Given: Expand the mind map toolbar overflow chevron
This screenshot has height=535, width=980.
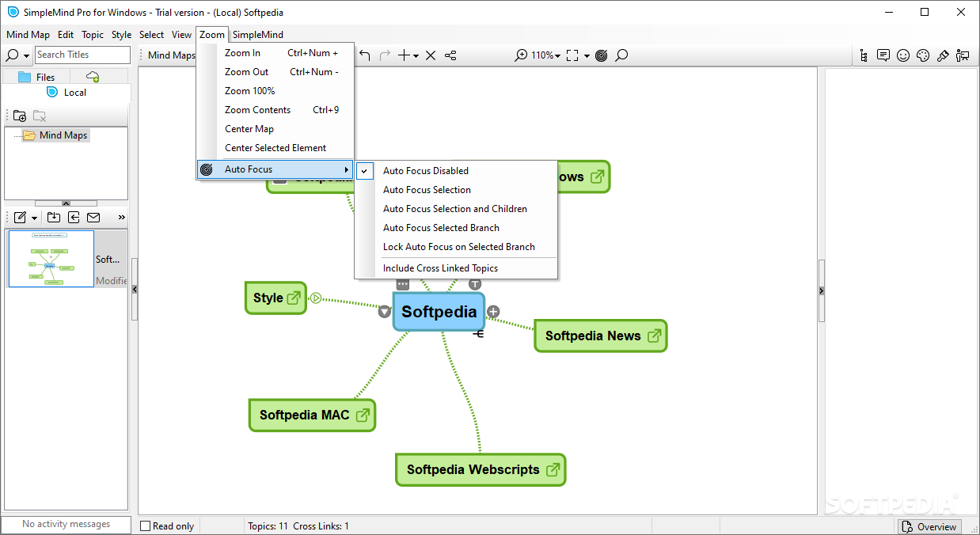Looking at the screenshot, I should (121, 218).
